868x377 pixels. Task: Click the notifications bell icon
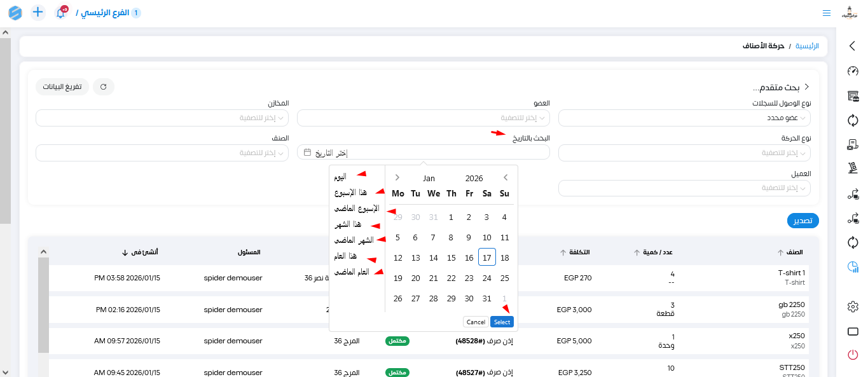[61, 13]
